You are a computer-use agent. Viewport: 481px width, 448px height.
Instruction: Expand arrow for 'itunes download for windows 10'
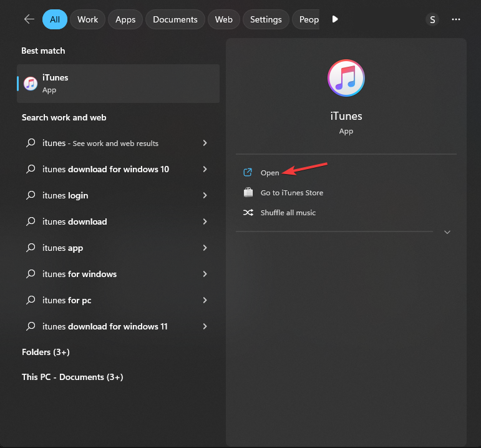pyautogui.click(x=205, y=169)
